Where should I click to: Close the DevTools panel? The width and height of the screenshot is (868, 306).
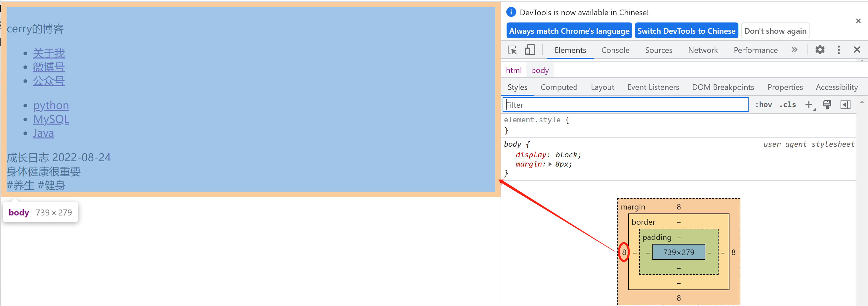click(x=857, y=50)
